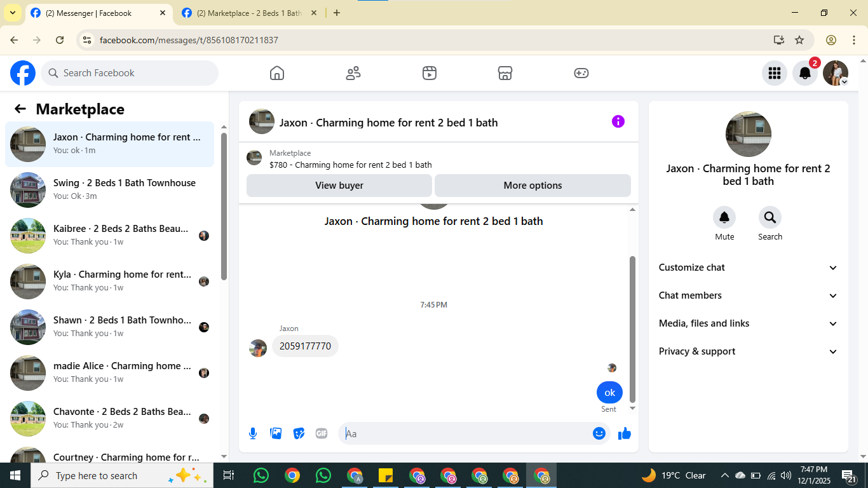Open Chavonte 2 Beds 2 Baths chat
Screen dimensions: 868x488
pyautogui.click(x=110, y=418)
